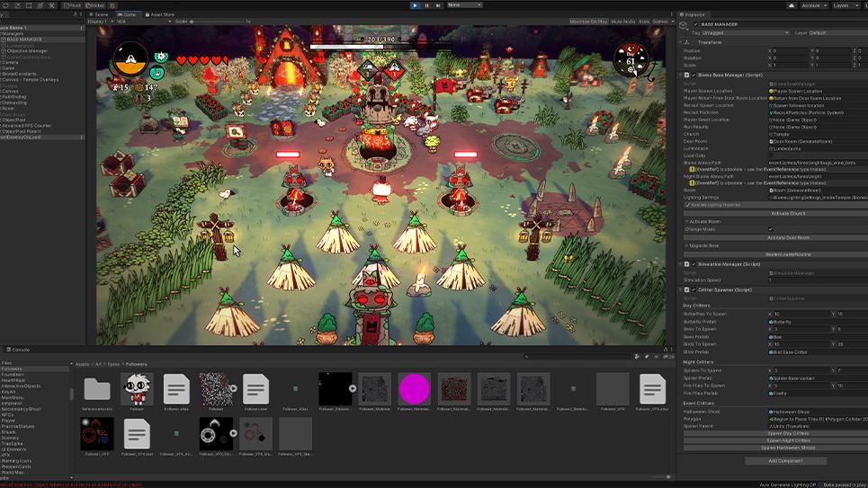The height and width of the screenshot is (488, 868).
Task: Click Spine in the project breadcrumb path
Action: pos(113,364)
